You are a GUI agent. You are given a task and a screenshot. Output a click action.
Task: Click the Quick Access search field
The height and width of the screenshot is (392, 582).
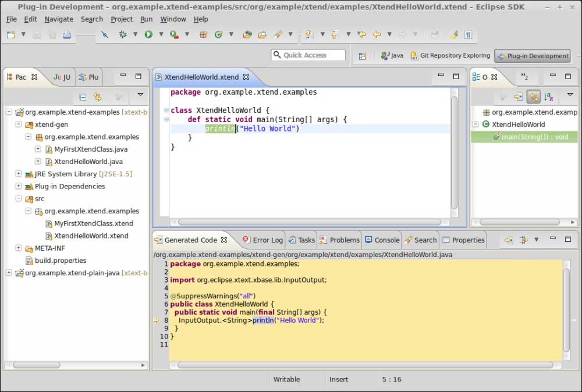308,55
